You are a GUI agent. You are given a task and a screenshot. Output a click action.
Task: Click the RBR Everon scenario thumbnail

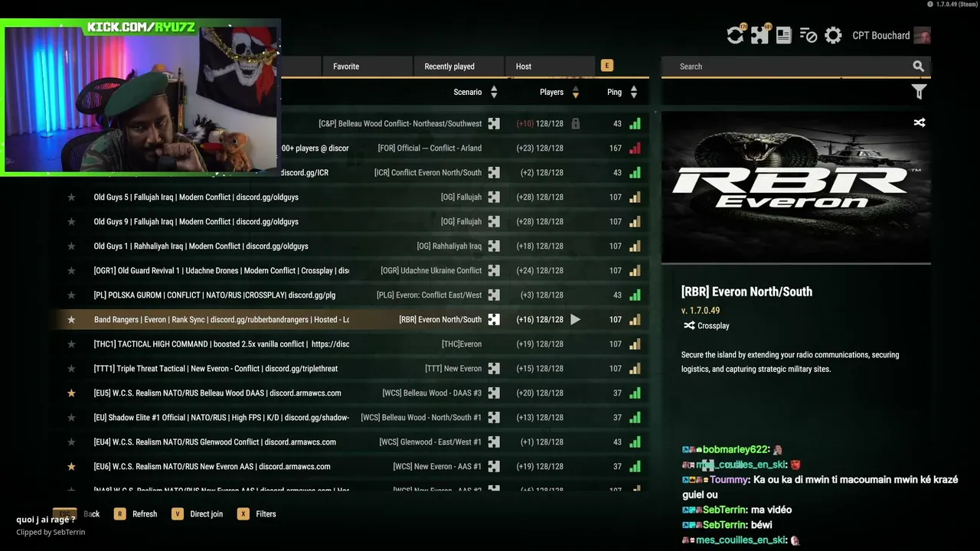tap(796, 187)
